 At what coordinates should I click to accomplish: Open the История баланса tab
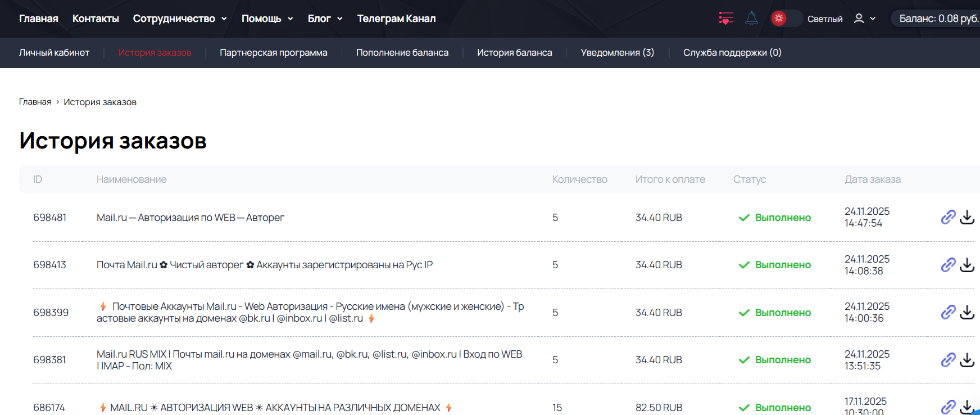click(515, 52)
